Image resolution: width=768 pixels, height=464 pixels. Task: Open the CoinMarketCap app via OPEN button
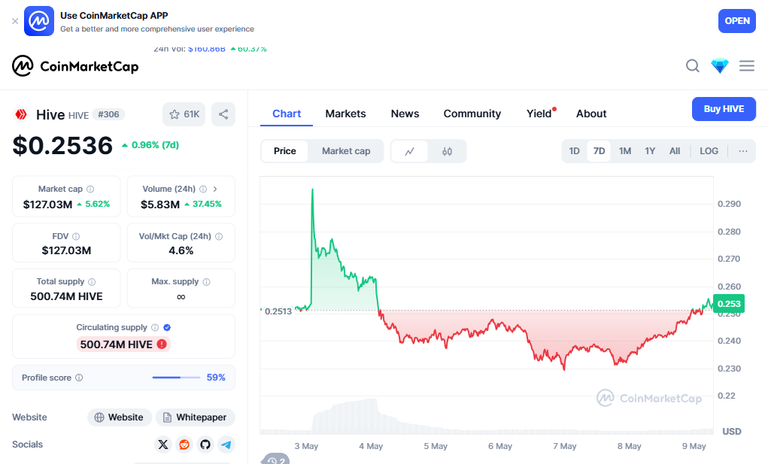737,21
